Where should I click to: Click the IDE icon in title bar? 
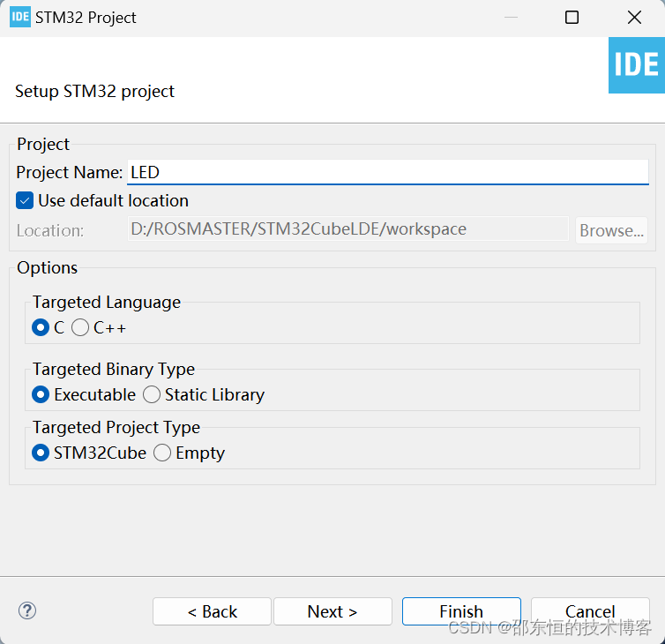pos(20,17)
